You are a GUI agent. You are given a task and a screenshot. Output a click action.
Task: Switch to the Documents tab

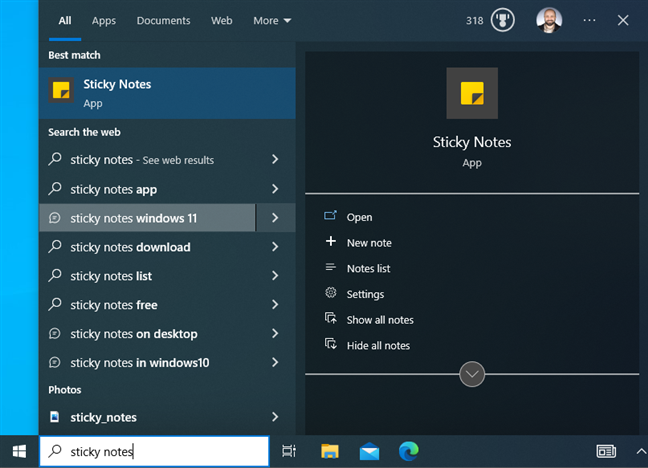[163, 21]
